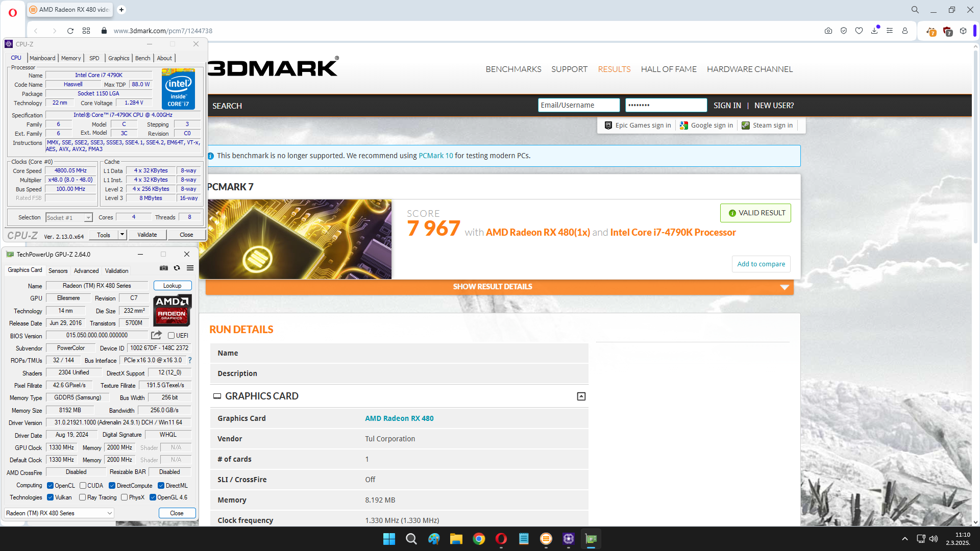Open Chrome from taskbar
Screen dimensions: 980x551
point(479,539)
